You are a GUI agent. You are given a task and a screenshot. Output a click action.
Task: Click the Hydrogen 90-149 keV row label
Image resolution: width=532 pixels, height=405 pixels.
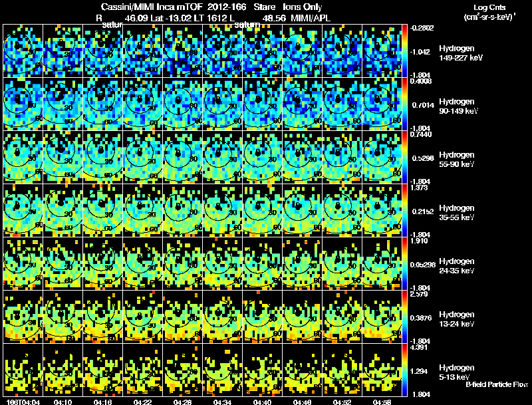(x=458, y=106)
